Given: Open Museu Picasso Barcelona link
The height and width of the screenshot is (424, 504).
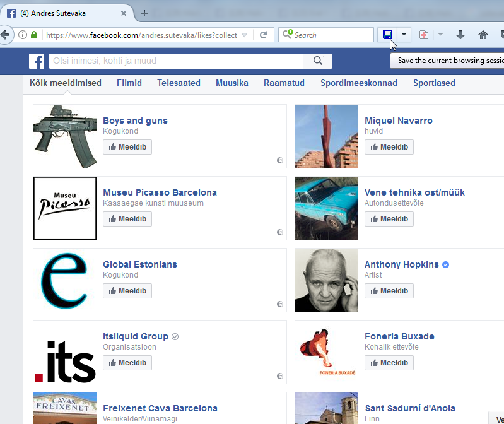Looking at the screenshot, I should [160, 192].
